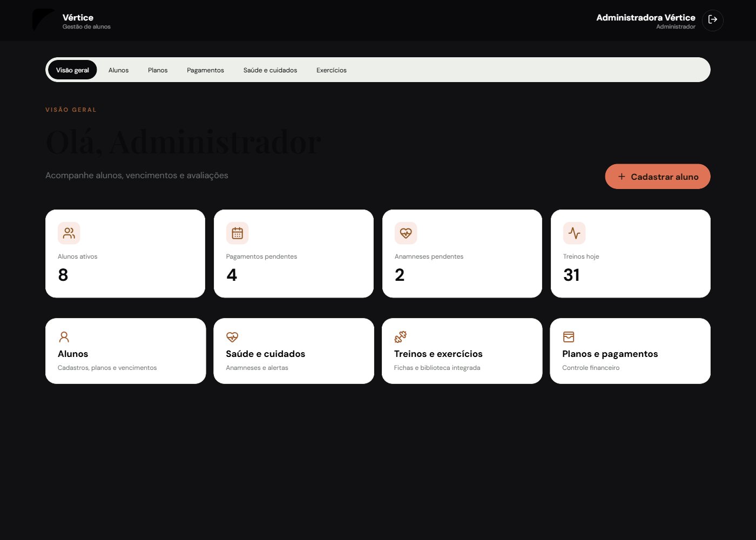Click the logout icon button

(713, 20)
